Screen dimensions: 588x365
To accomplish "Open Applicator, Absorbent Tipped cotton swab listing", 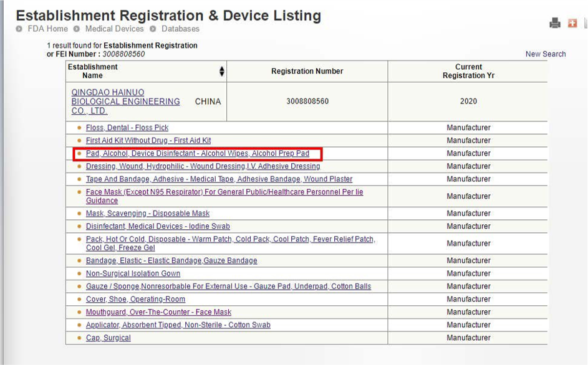I will (x=178, y=325).
